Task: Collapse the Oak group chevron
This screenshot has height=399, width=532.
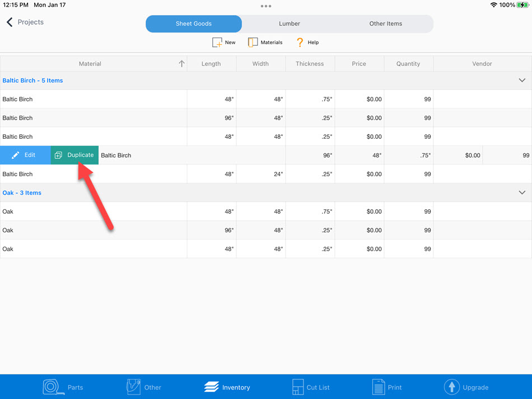Action: click(x=522, y=193)
